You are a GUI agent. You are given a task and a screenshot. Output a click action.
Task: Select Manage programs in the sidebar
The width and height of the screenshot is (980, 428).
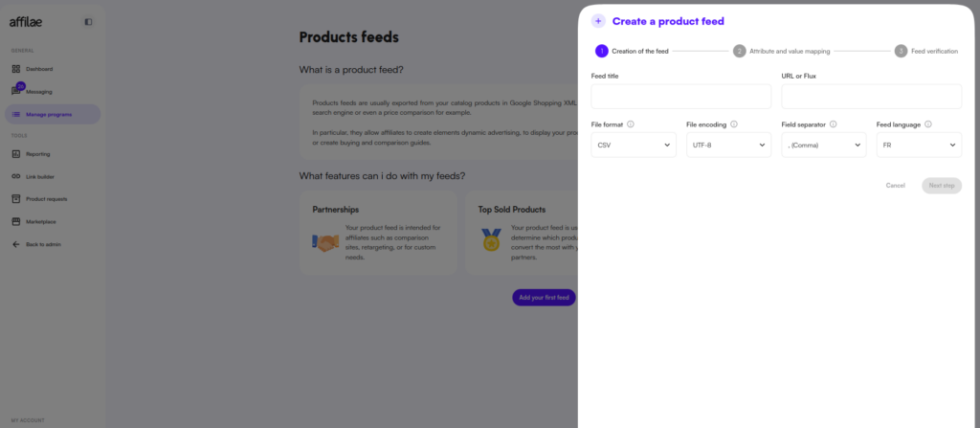pyautogui.click(x=52, y=114)
